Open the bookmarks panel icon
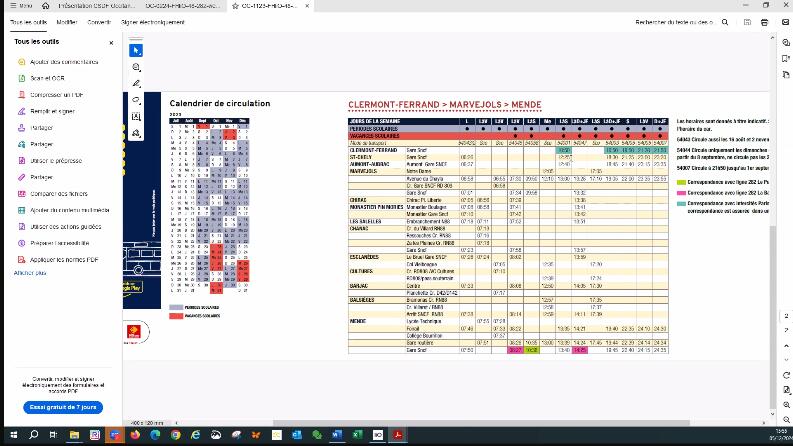 [786, 59]
